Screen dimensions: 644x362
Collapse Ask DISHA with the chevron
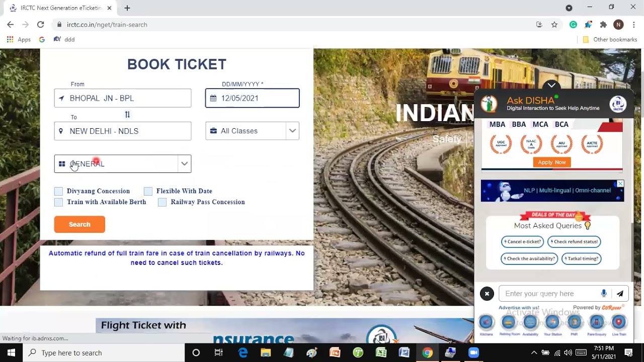point(552,85)
